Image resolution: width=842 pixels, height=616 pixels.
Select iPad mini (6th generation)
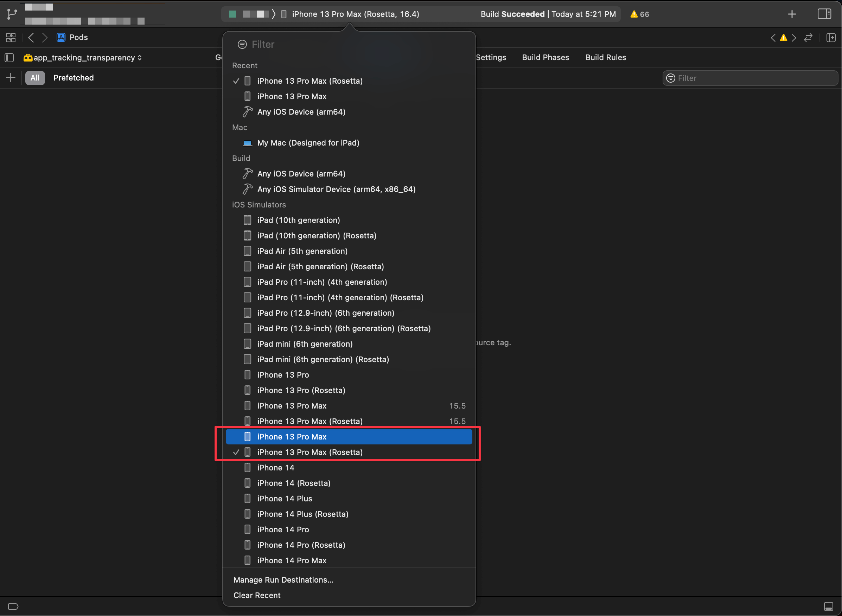click(349, 344)
